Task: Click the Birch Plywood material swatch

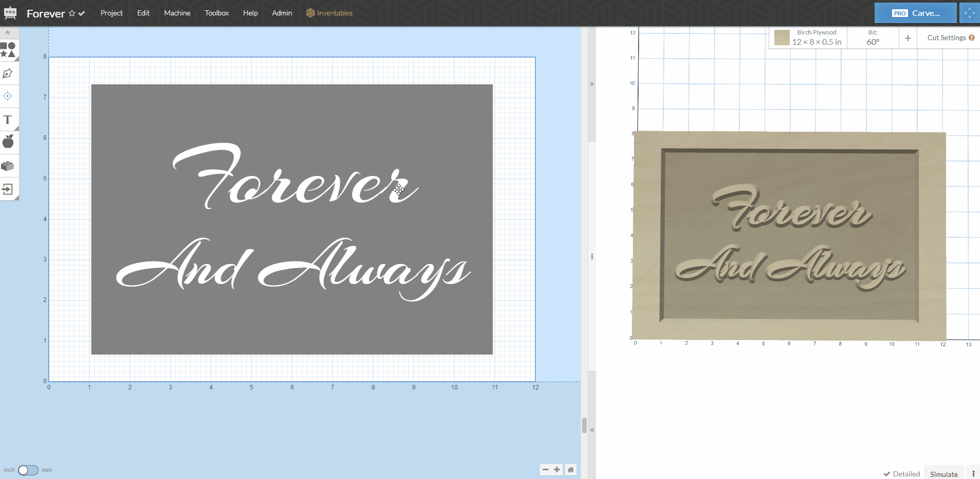Action: tap(782, 38)
